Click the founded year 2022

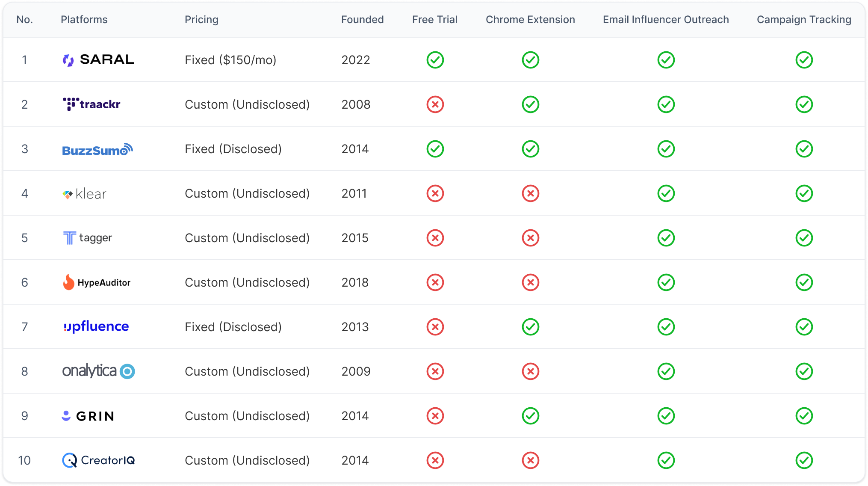356,60
